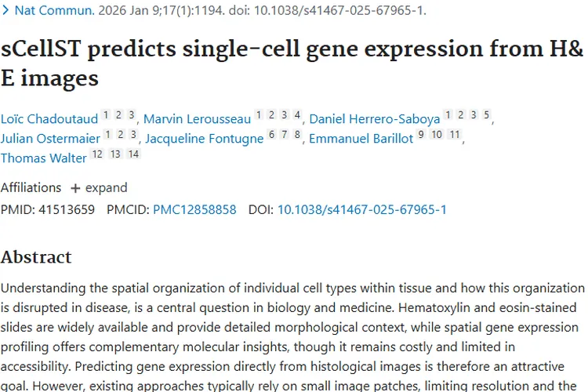Click affiliation 5 after Daniel Herrero-Saboya
The height and width of the screenshot is (392, 588).
point(486,116)
